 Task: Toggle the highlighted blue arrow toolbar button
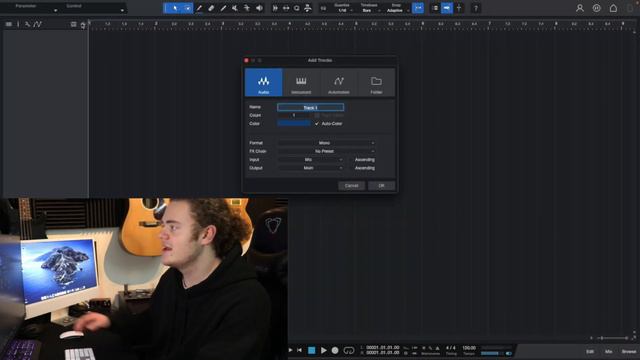point(447,8)
